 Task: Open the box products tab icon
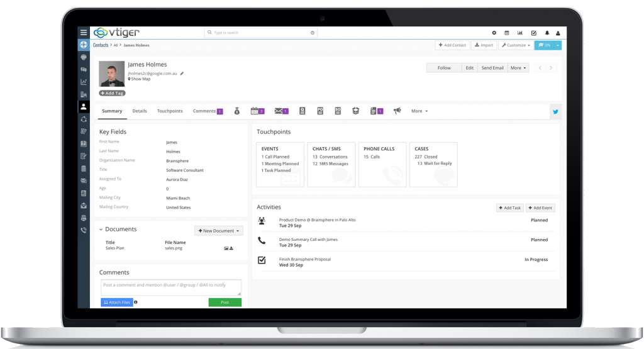[356, 111]
